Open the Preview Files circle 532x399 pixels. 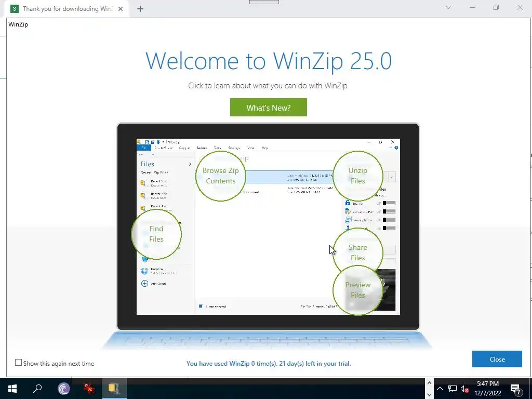[x=357, y=290]
